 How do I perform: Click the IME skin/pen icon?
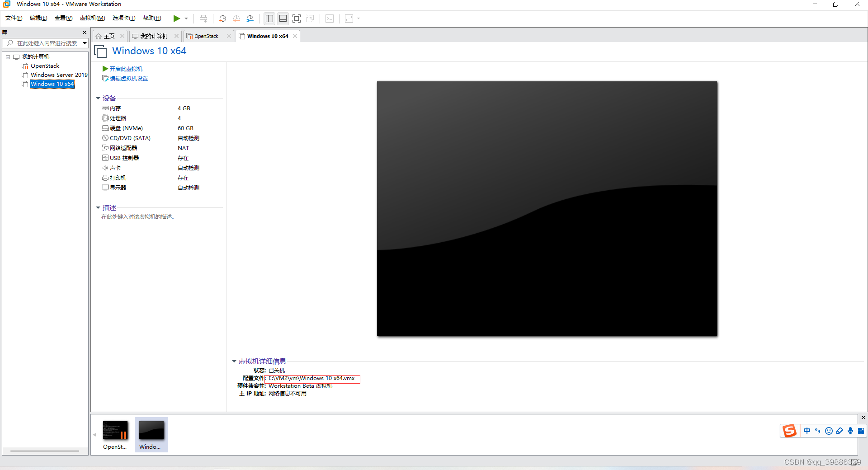point(840,431)
